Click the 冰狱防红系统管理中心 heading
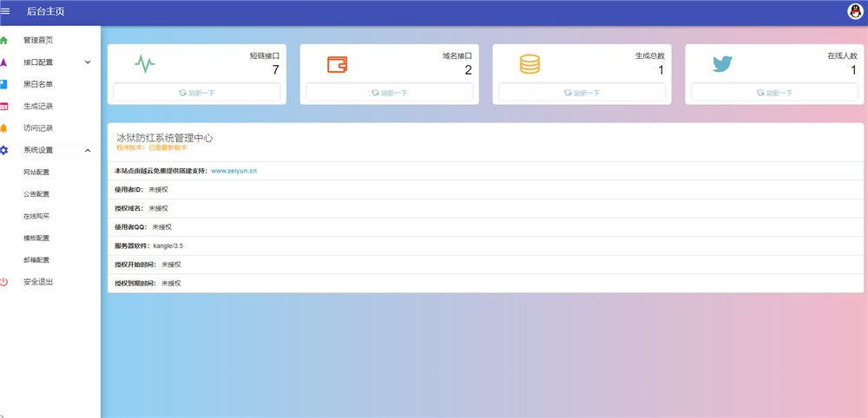 (164, 138)
